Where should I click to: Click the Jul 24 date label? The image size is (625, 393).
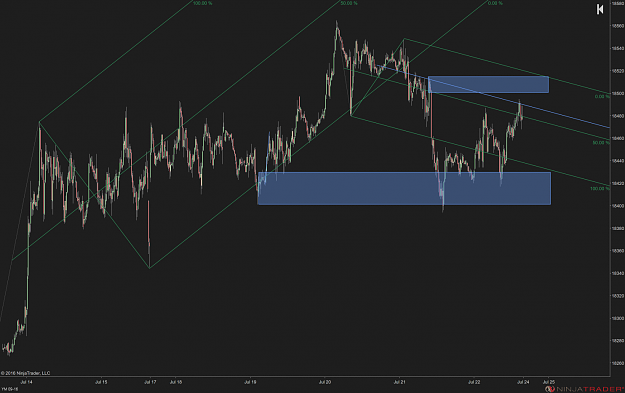[x=523, y=382]
